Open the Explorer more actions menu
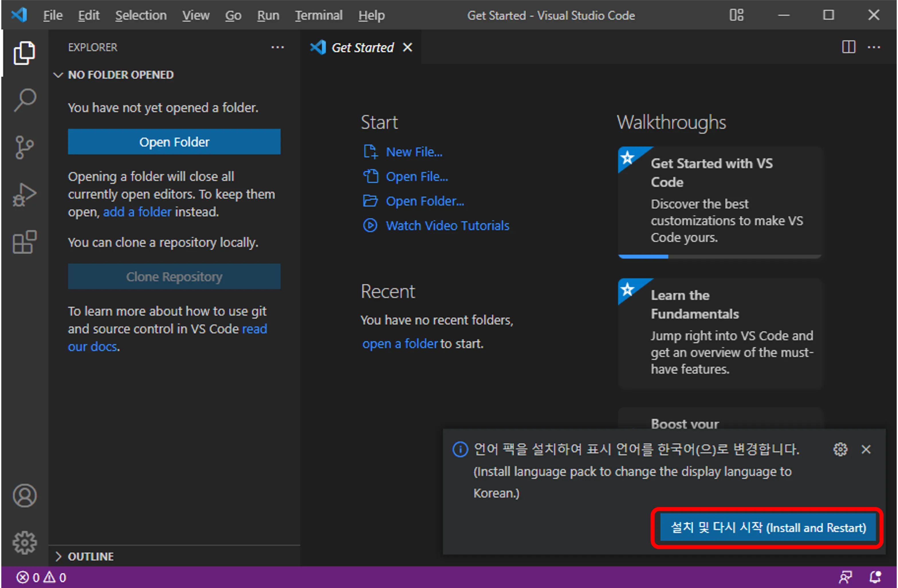The width and height of the screenshot is (898, 588). coord(278,47)
